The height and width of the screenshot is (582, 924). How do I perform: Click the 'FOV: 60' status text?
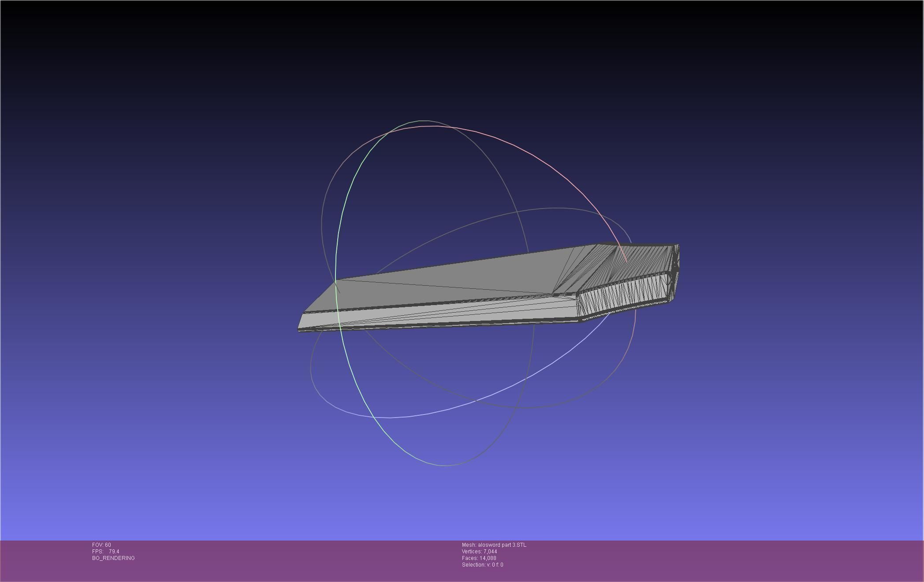101,545
